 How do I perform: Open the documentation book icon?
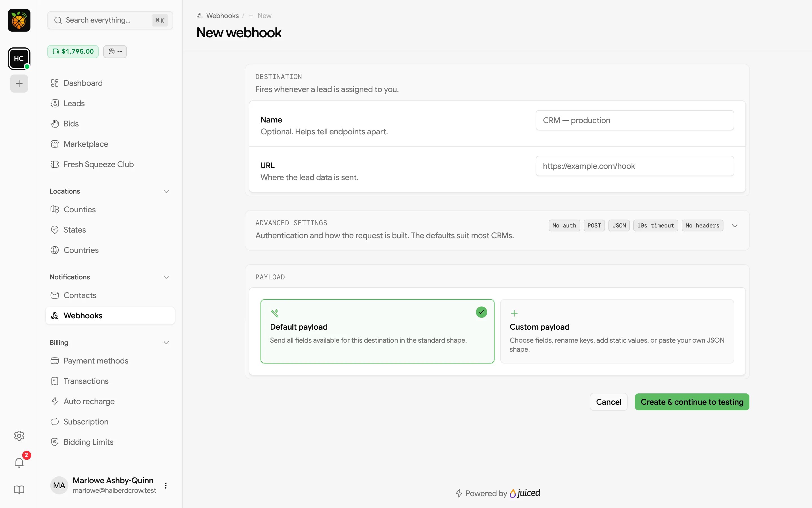tap(19, 490)
